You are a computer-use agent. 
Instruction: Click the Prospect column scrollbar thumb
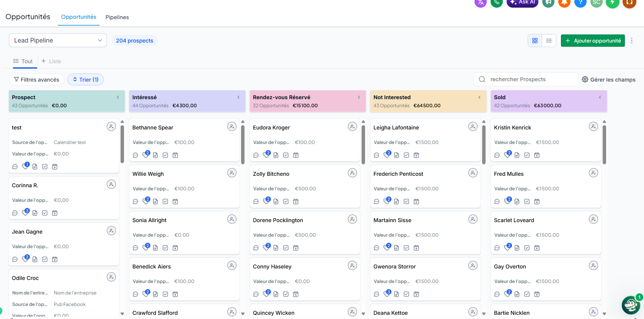point(122,144)
